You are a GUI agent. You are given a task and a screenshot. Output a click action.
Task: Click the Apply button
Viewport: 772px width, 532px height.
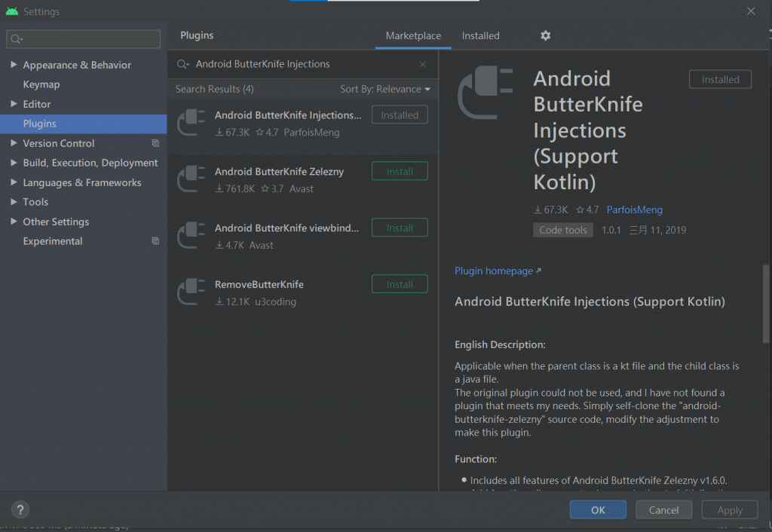pos(730,510)
